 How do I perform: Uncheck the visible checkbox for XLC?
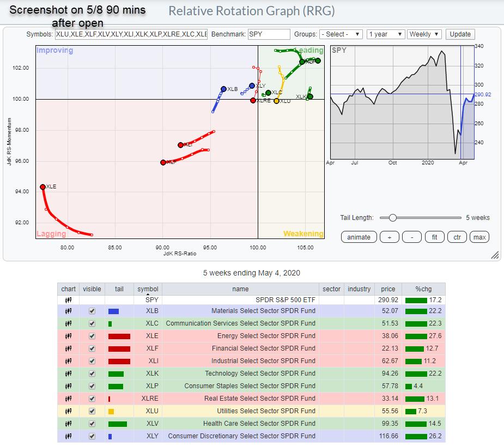(x=92, y=323)
